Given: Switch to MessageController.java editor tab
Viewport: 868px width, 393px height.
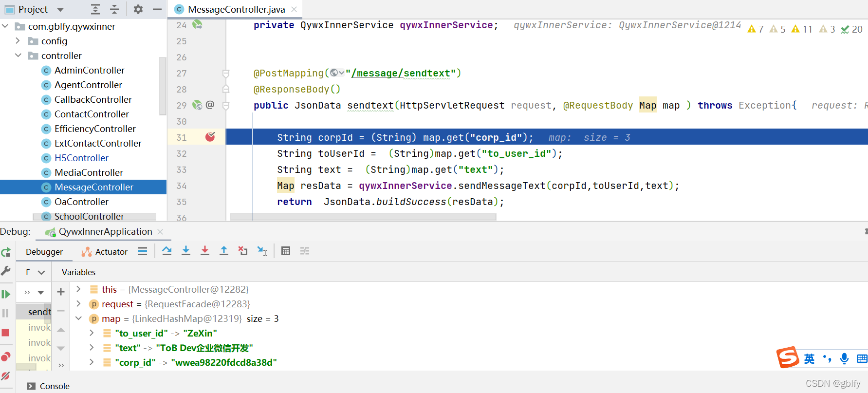Looking at the screenshot, I should click(236, 9).
